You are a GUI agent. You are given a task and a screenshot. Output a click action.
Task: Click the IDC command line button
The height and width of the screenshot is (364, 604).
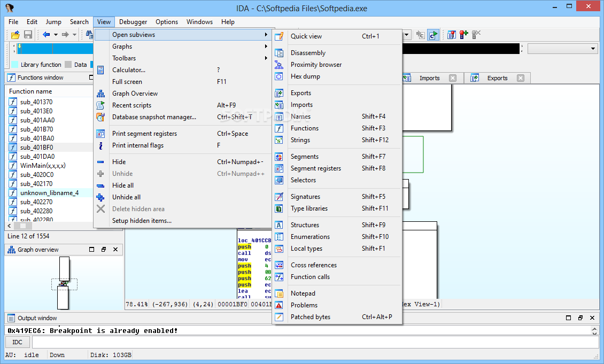(x=17, y=342)
